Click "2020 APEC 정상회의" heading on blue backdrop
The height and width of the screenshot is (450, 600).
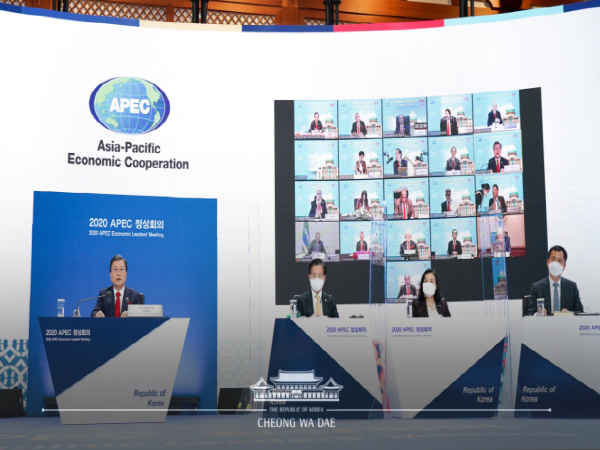coord(126,223)
